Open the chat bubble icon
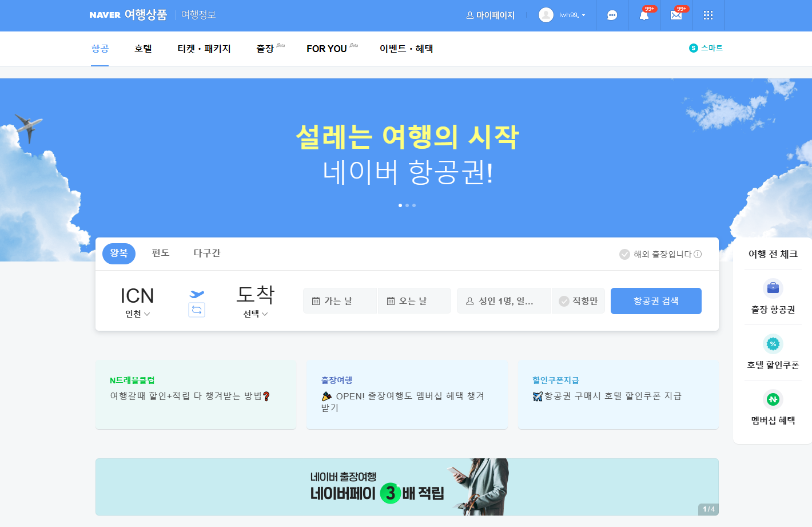This screenshot has width=812, height=527. [612, 15]
